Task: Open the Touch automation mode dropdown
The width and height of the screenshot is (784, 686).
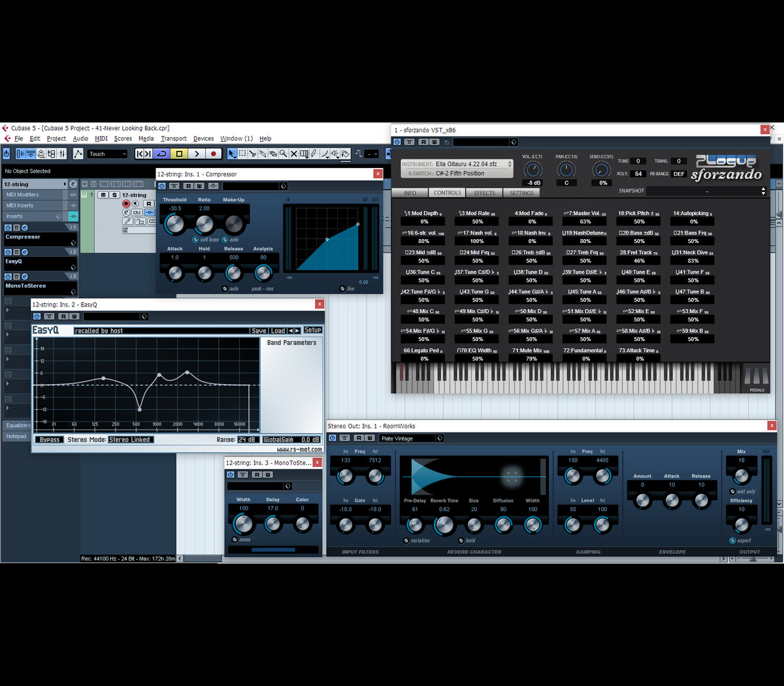Action: 108,154
